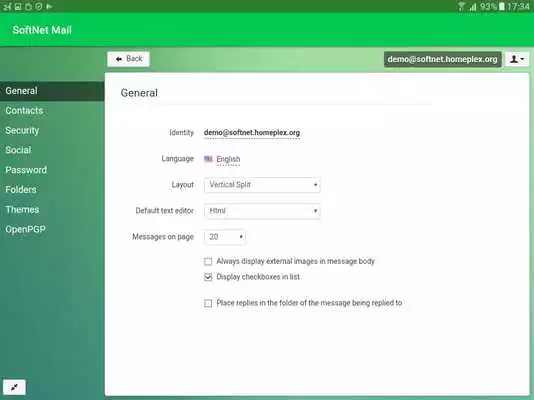This screenshot has height=400, width=534.
Task: Open the Messages on page dropdown
Action: click(x=225, y=237)
